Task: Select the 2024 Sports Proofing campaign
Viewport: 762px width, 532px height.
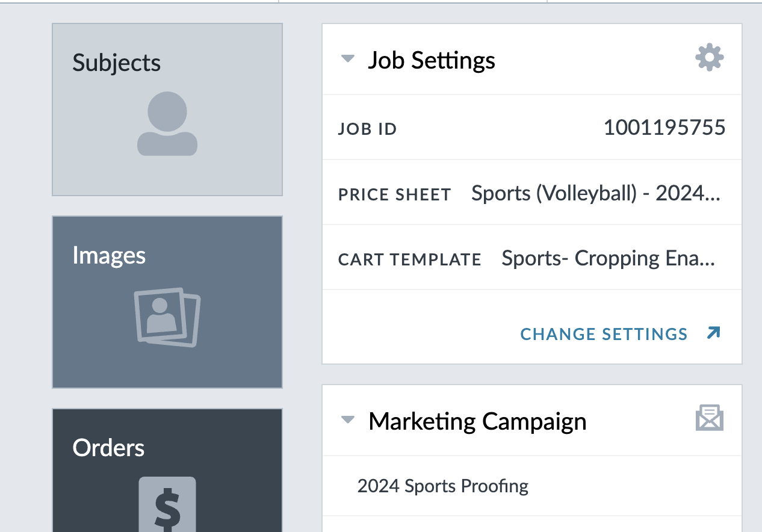Action: [x=443, y=486]
